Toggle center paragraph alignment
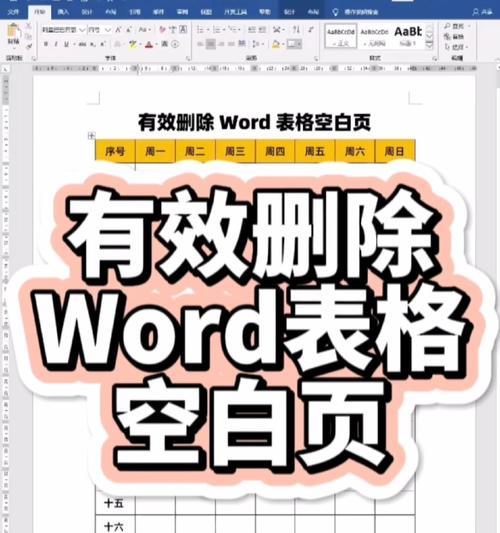Viewport: 500px width, 533px height. (211, 44)
